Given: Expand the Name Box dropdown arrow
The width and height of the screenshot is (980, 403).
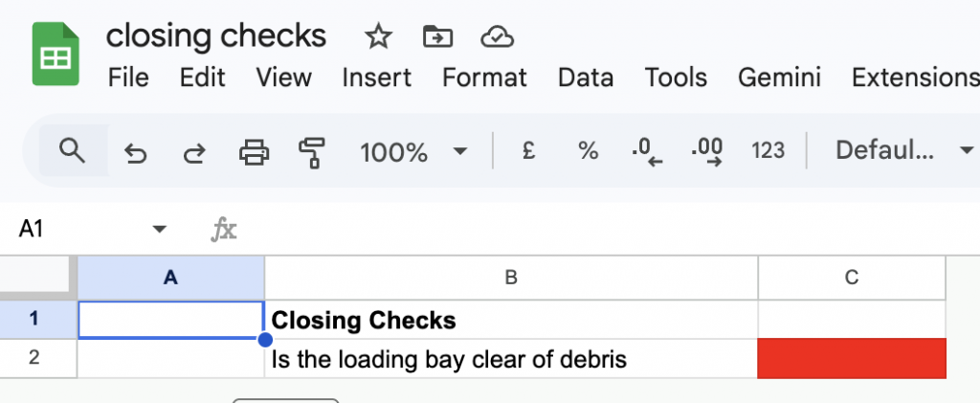Looking at the screenshot, I should click(160, 229).
